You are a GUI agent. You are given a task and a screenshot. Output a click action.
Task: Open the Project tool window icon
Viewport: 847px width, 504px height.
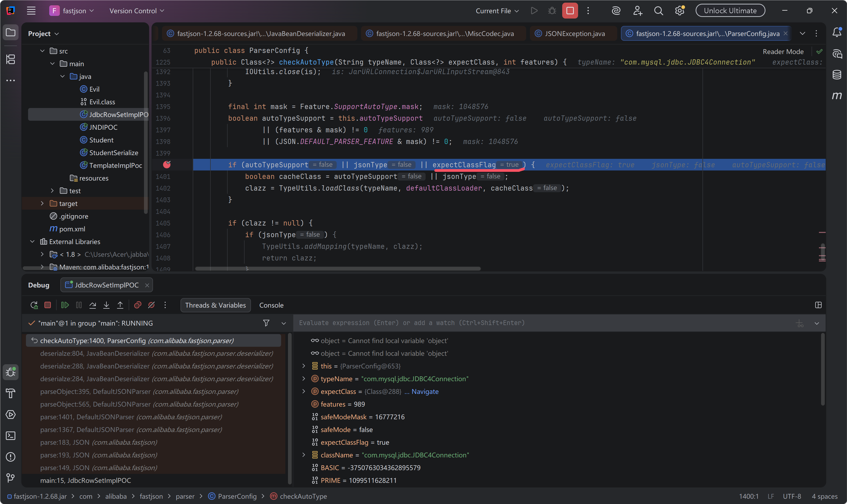click(11, 33)
